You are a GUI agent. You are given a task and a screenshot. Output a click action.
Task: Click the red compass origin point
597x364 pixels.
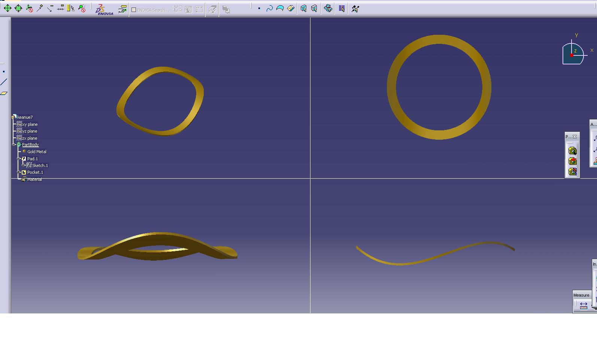tap(572, 55)
